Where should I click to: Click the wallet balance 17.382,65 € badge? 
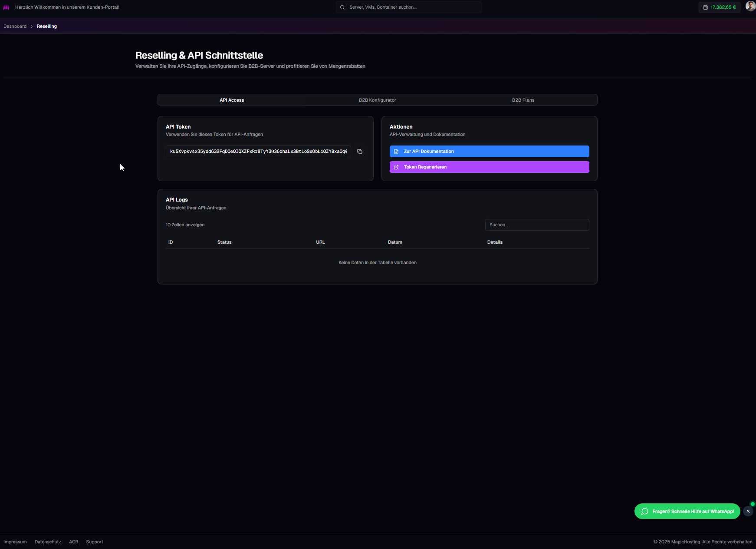[x=719, y=7]
